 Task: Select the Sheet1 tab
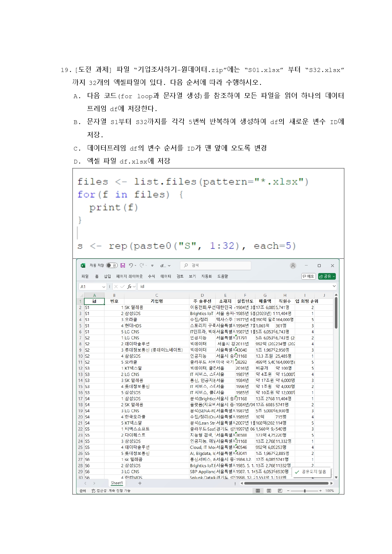pos(117,483)
